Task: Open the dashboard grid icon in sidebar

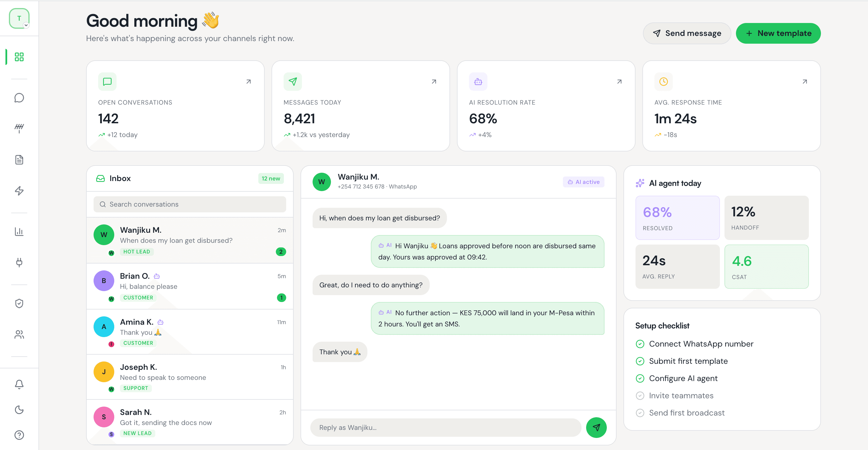Action: point(19,57)
